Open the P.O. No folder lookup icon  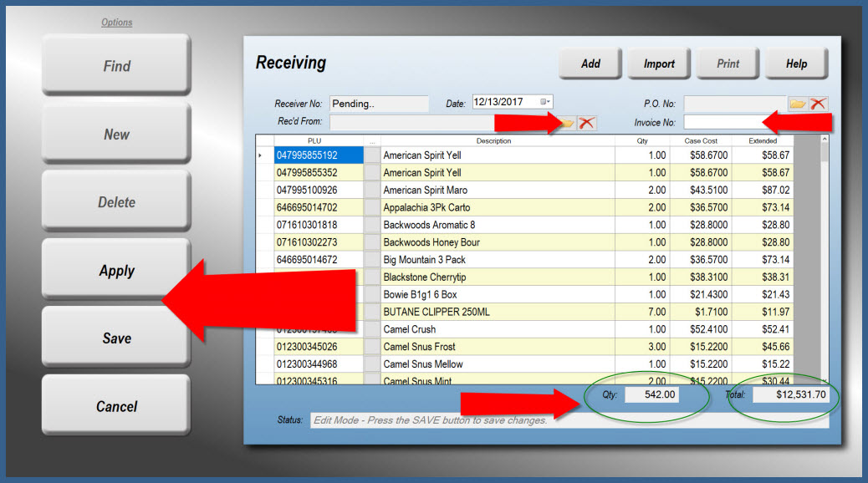(x=797, y=104)
